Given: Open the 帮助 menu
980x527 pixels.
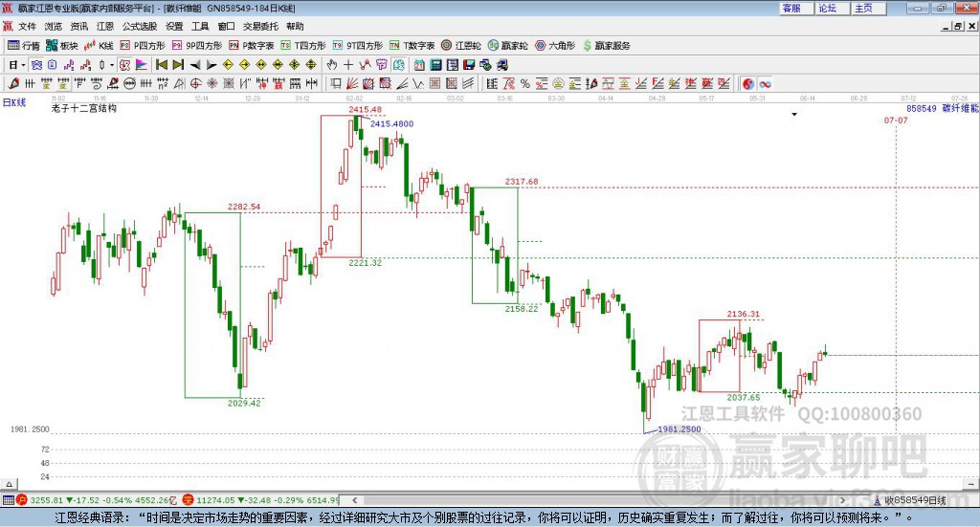Looking at the screenshot, I should (295, 26).
